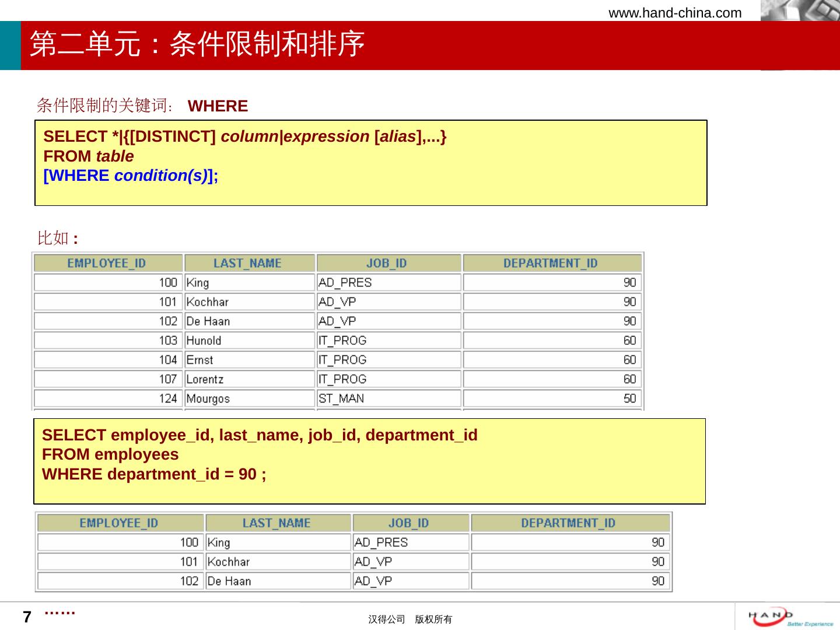840x630 pixels.
Task: Click the line FROM employees
Action: point(110,454)
